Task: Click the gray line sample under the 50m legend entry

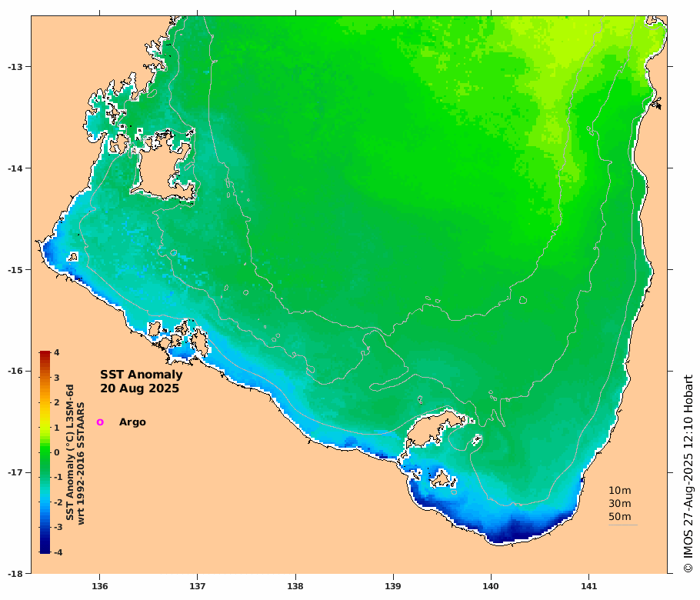Action: [623, 525]
